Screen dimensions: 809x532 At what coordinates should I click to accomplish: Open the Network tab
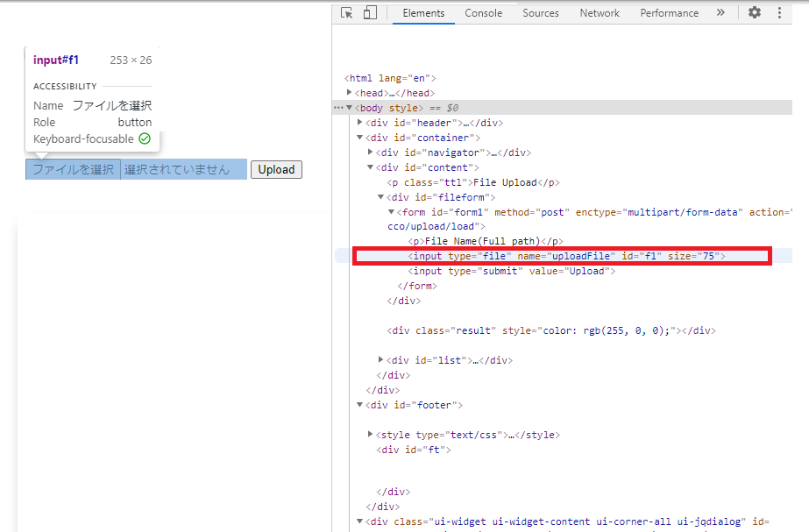coord(600,13)
